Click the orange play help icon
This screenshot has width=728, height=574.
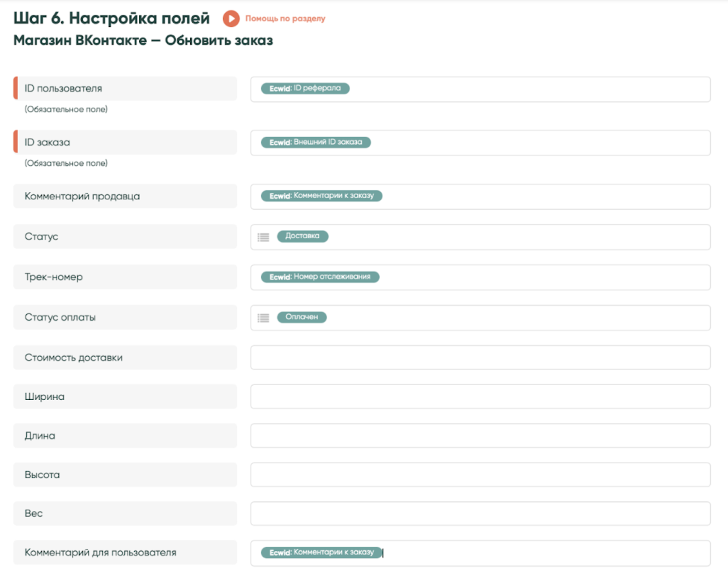click(x=231, y=19)
